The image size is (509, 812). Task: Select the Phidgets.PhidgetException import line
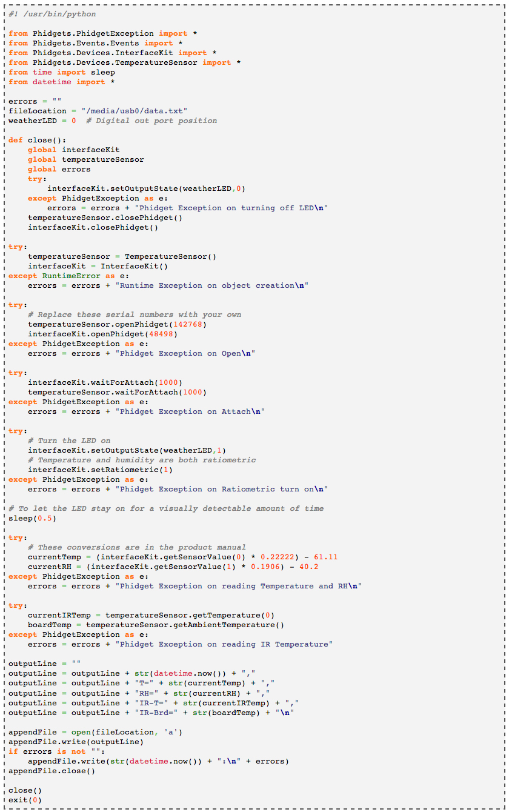click(x=103, y=33)
